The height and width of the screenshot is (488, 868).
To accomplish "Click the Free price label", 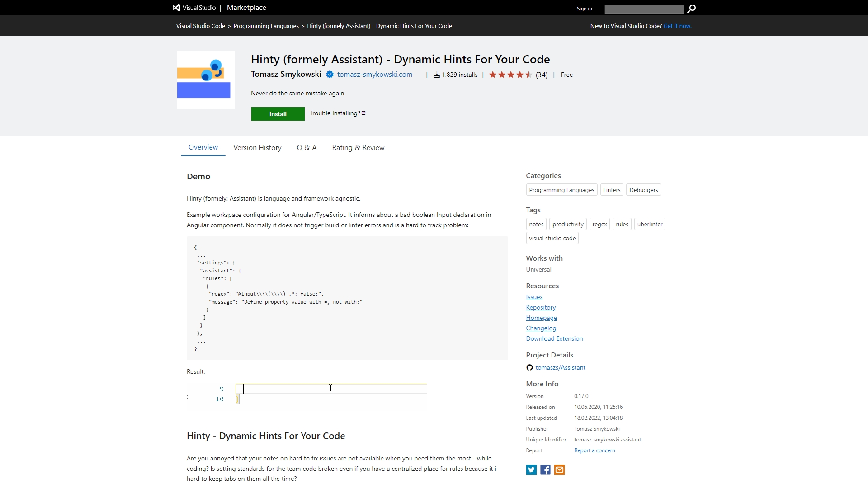I will tap(567, 75).
